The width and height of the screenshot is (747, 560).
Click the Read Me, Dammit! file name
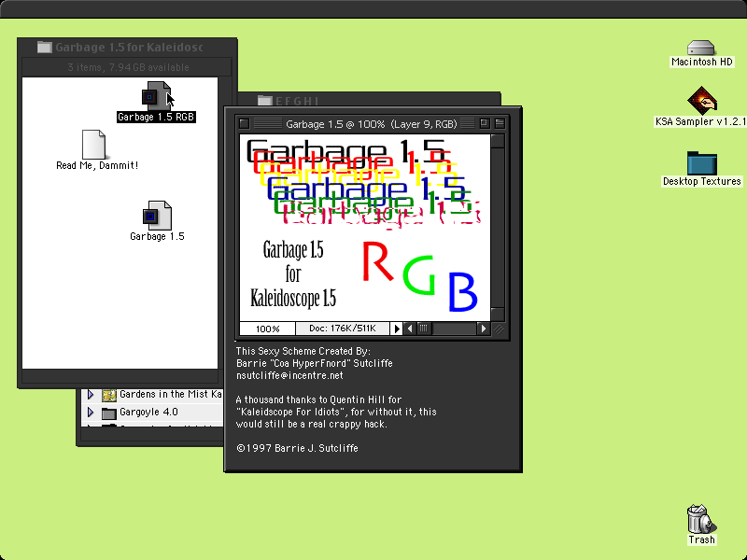click(x=97, y=165)
